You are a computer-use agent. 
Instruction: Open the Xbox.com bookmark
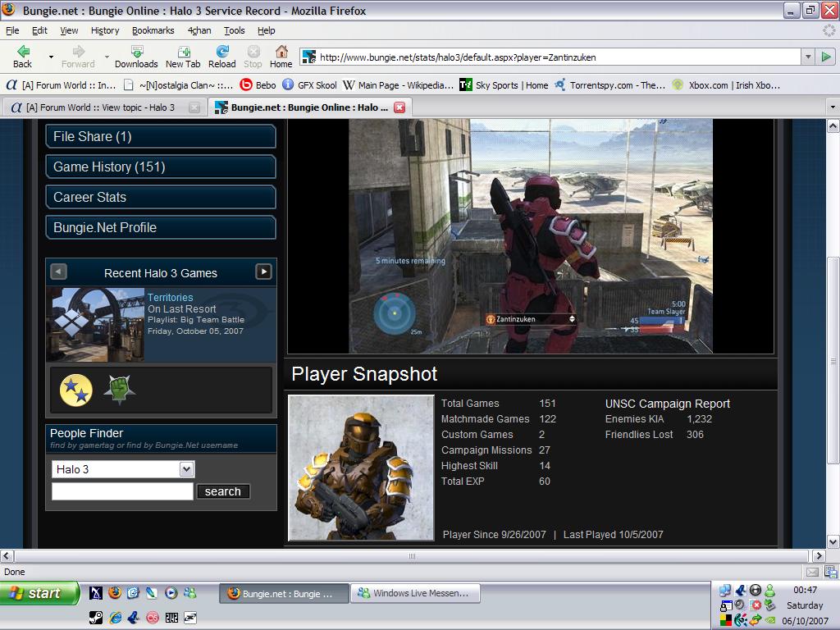click(x=727, y=85)
